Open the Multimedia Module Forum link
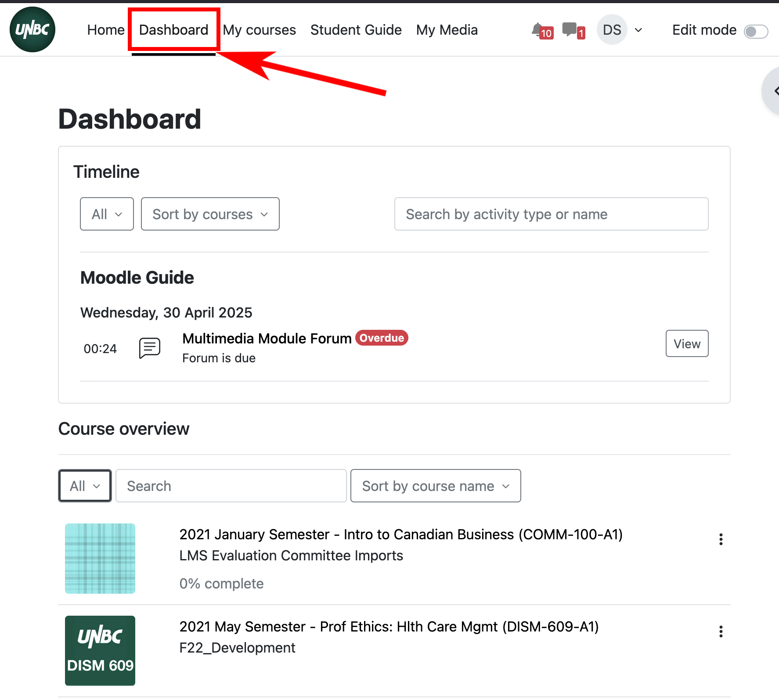 (267, 339)
